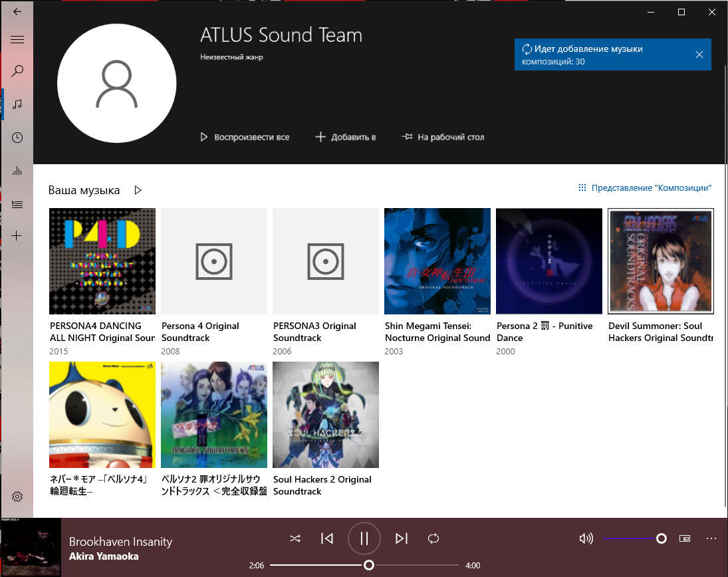Open Playlists icon in sidebar
The image size is (728, 577).
tap(17, 204)
